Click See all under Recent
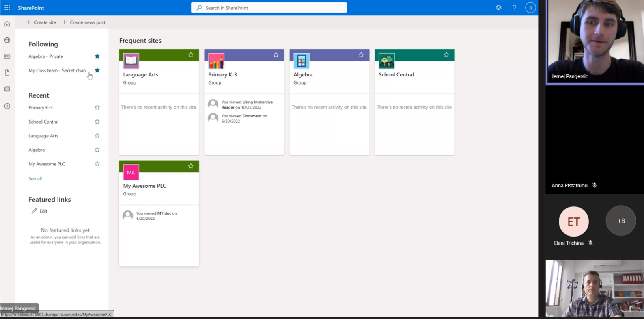The height and width of the screenshot is (319, 644). (35, 179)
